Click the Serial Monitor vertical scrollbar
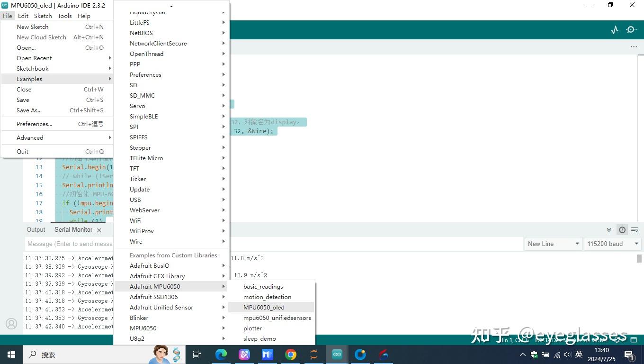 click(x=639, y=258)
